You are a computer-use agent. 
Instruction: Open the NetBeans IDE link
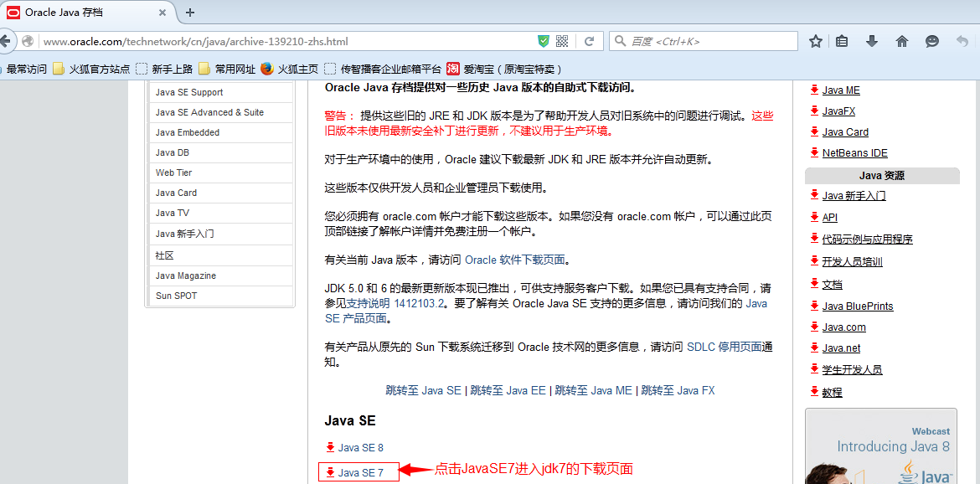click(854, 153)
